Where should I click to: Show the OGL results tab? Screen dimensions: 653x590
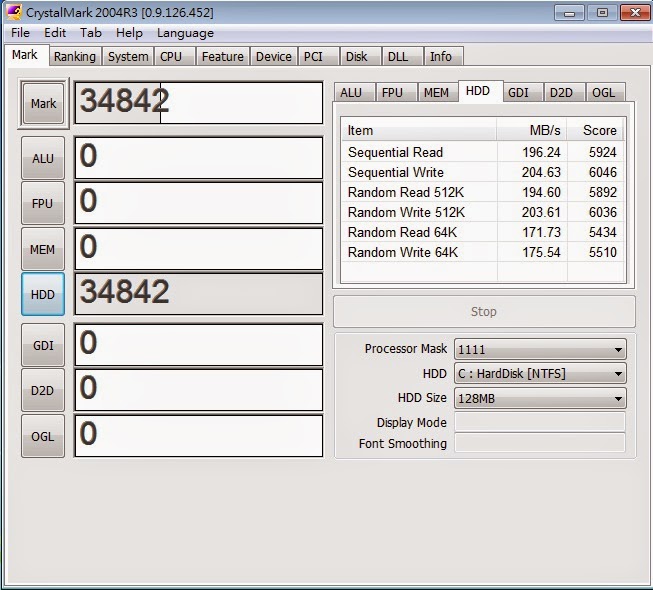pyautogui.click(x=606, y=92)
